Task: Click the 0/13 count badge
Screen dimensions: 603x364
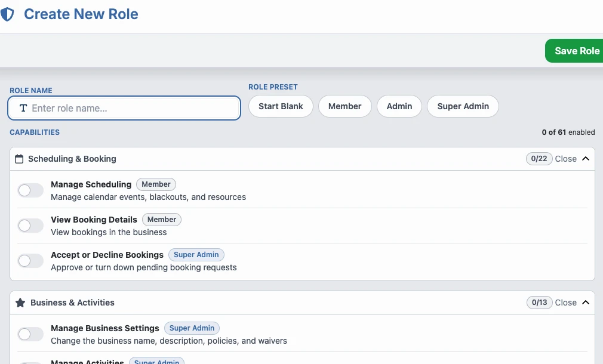Action: point(540,303)
